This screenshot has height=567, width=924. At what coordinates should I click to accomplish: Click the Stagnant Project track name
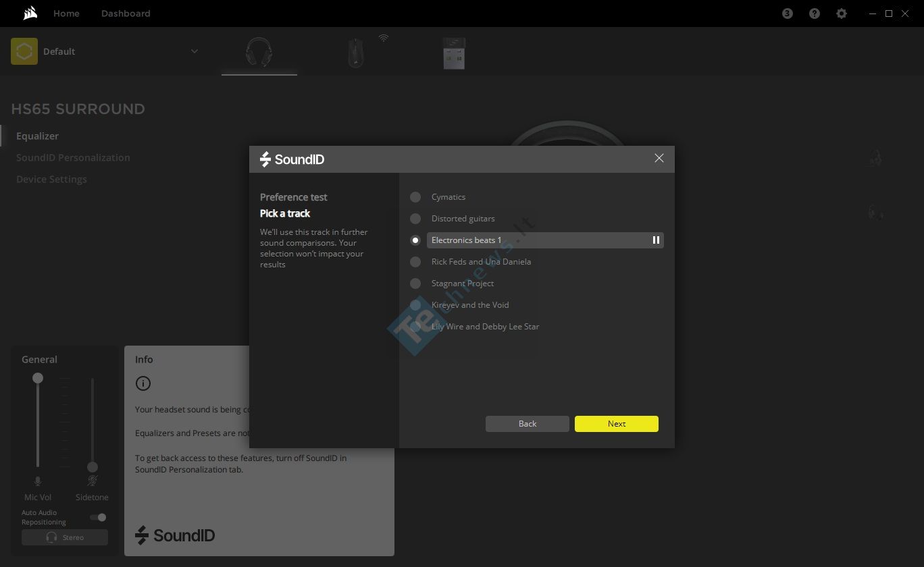click(x=463, y=283)
